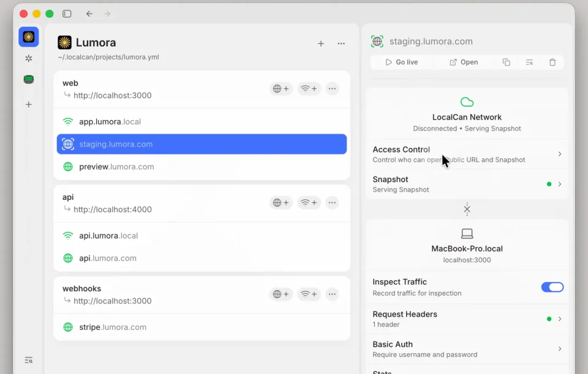Expand the Access Control settings

click(x=467, y=155)
